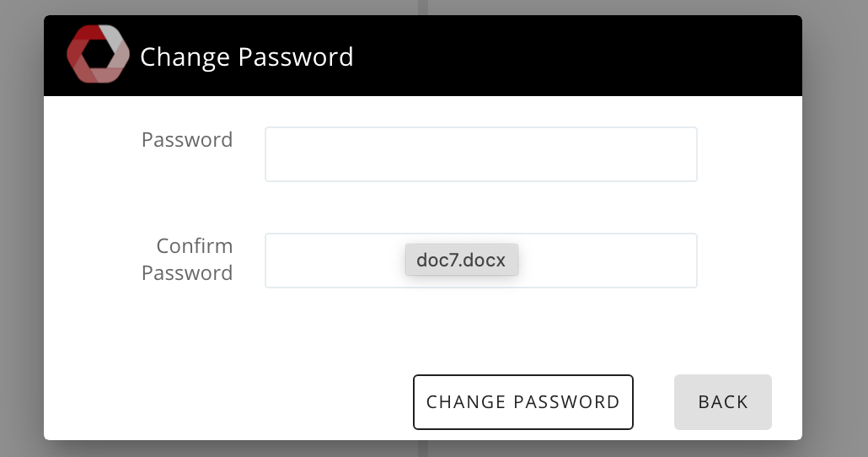Click the Password input field

click(480, 154)
